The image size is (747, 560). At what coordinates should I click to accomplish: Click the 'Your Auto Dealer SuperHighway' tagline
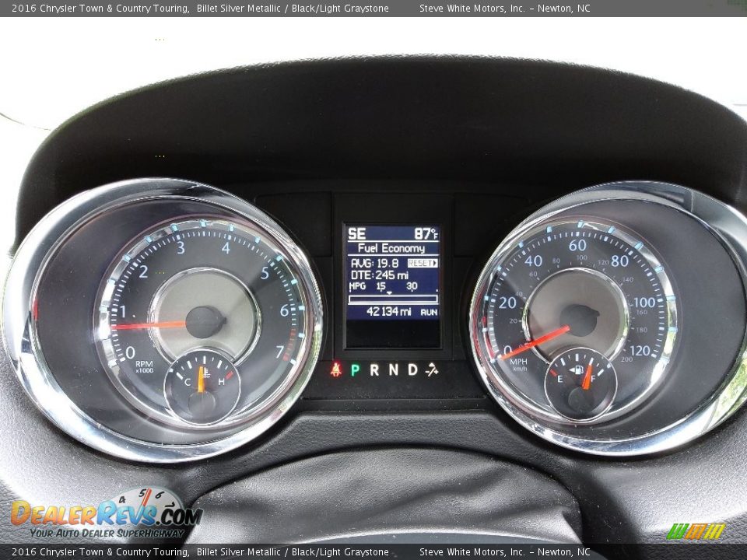coord(107,533)
